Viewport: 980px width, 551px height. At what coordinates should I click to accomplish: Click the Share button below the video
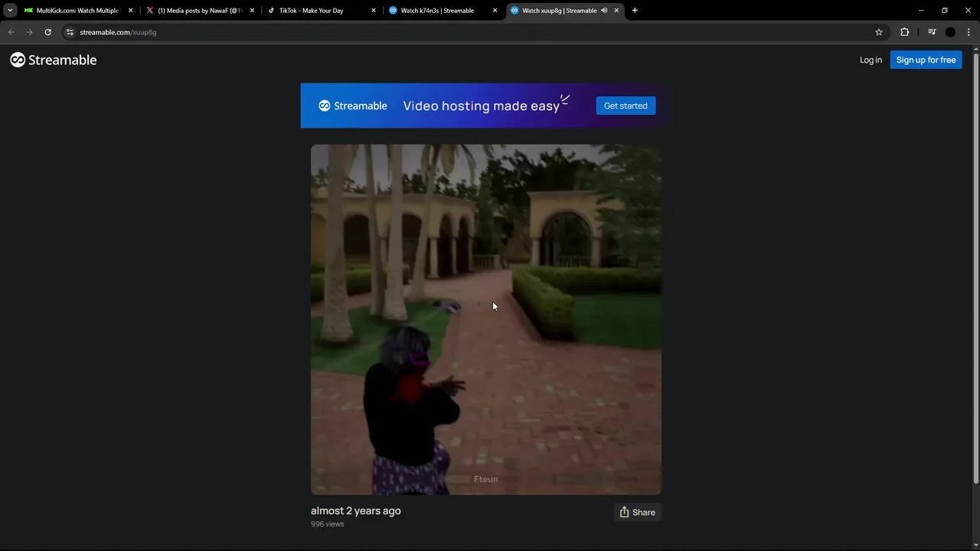pos(637,512)
